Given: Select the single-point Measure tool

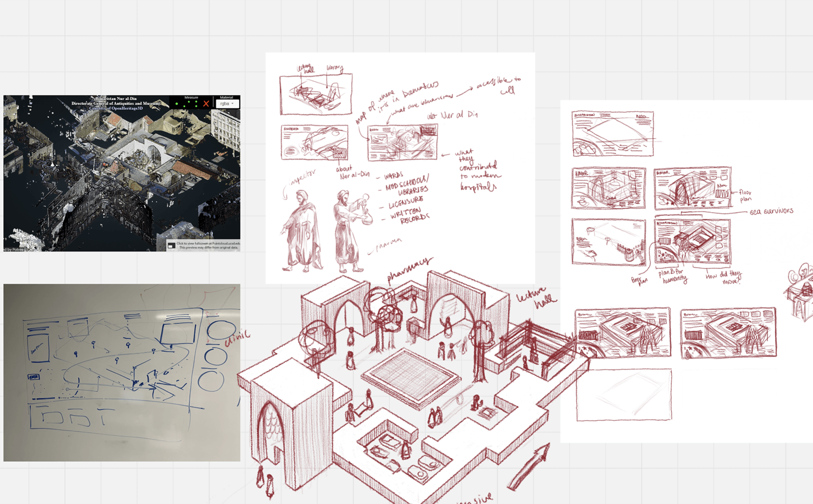Looking at the screenshot, I should (x=177, y=104).
